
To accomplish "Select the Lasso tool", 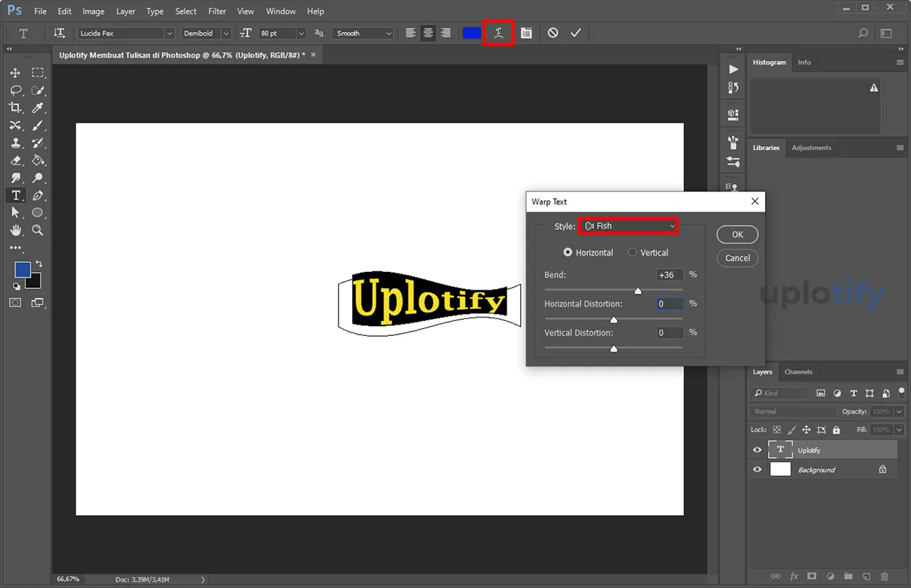I will coord(16,90).
